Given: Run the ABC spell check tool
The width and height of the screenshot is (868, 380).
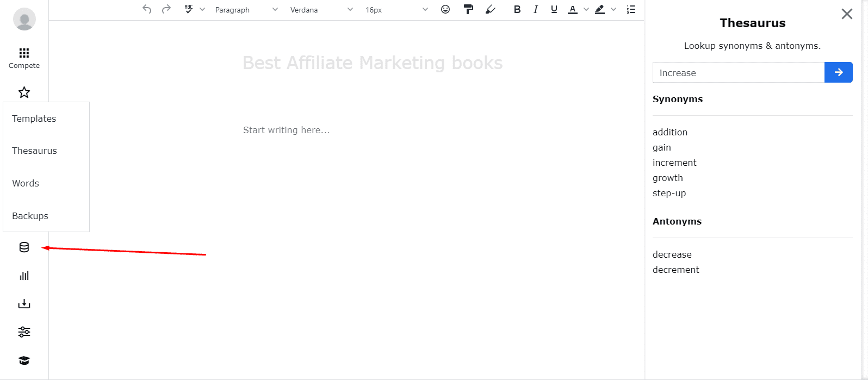Looking at the screenshot, I should 188,9.
